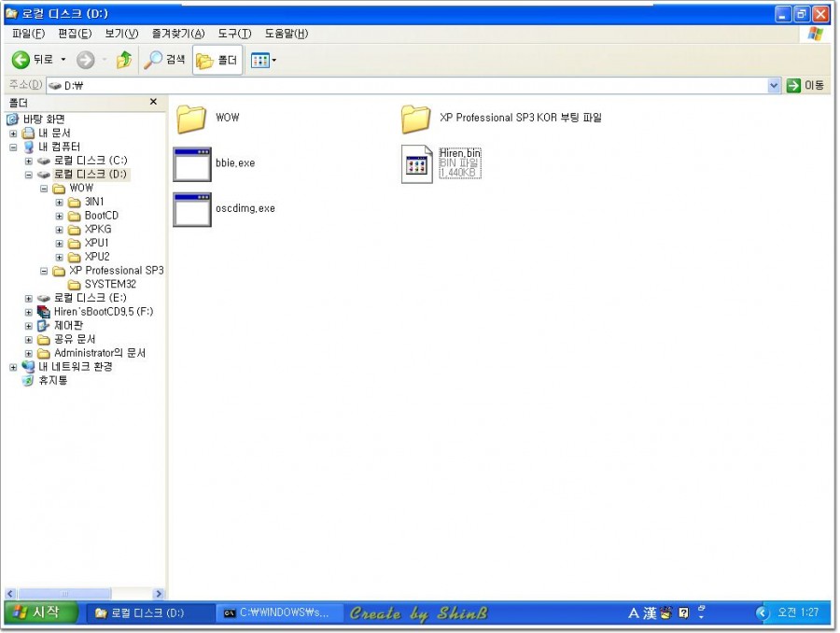
Task: Open the 편집(E) menu
Action: (75, 34)
